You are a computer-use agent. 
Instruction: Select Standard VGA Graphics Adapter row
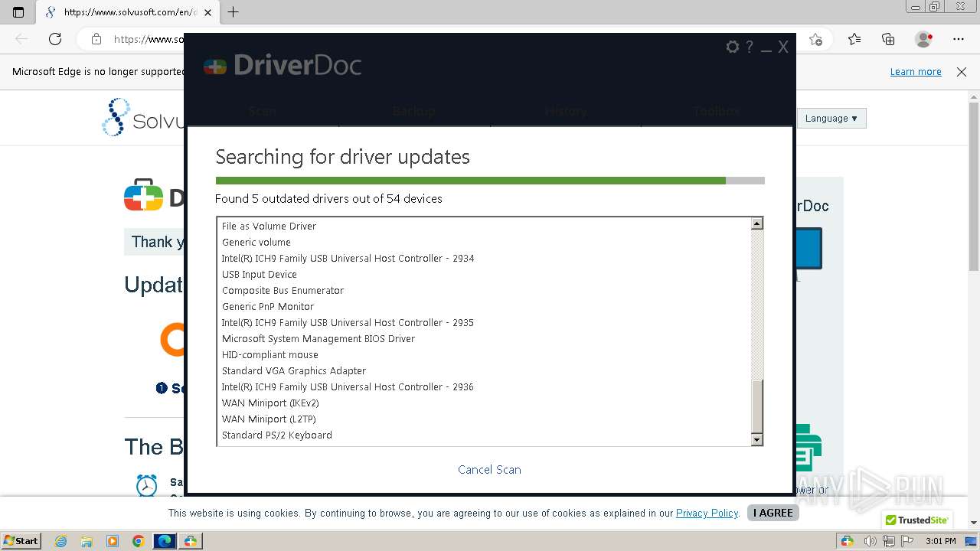(483, 371)
